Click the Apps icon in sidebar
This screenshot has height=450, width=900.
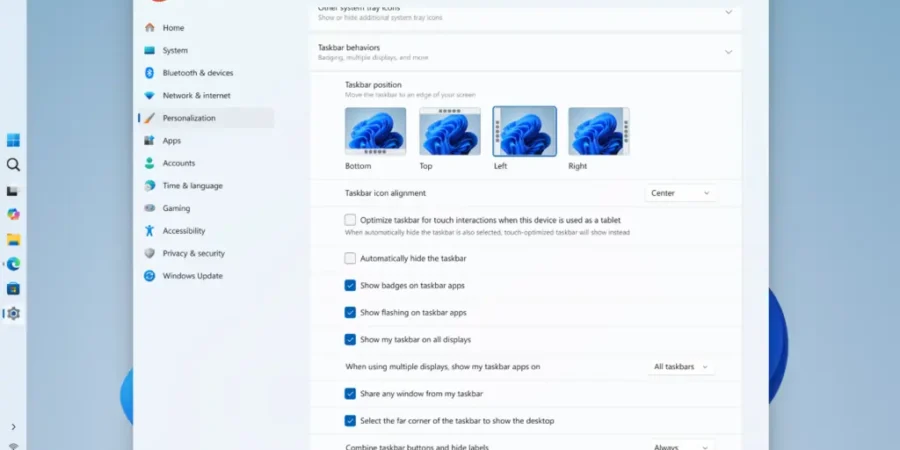pyautogui.click(x=149, y=140)
